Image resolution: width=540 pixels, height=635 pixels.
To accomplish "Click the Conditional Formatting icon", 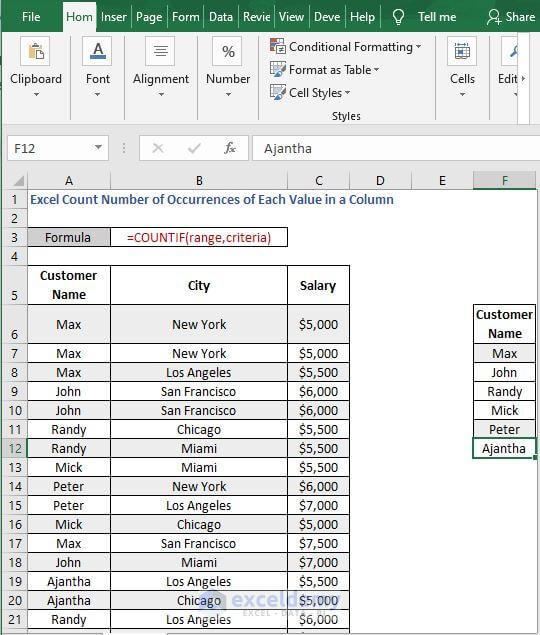I will (278, 46).
